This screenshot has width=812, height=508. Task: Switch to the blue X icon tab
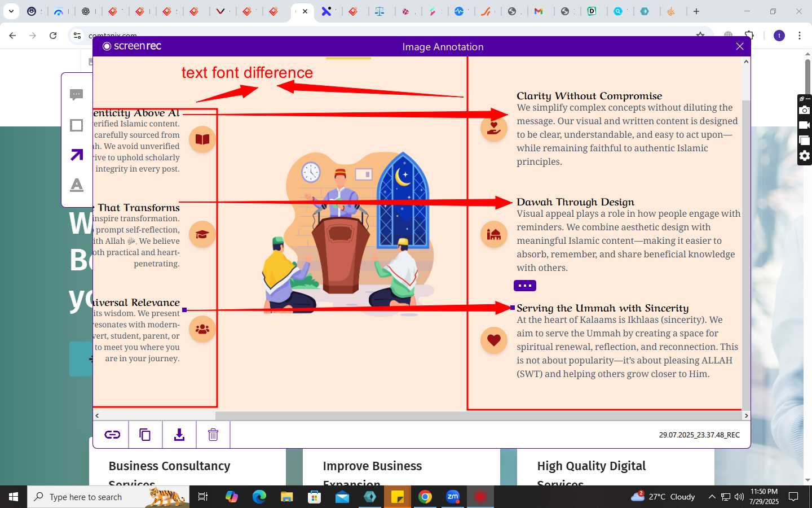[326, 11]
